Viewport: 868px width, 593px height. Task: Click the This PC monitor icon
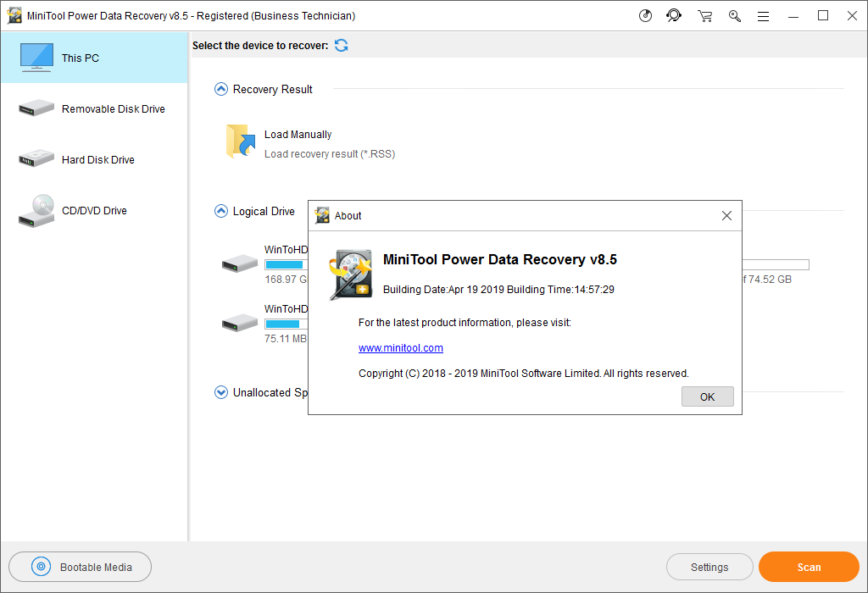click(36, 58)
